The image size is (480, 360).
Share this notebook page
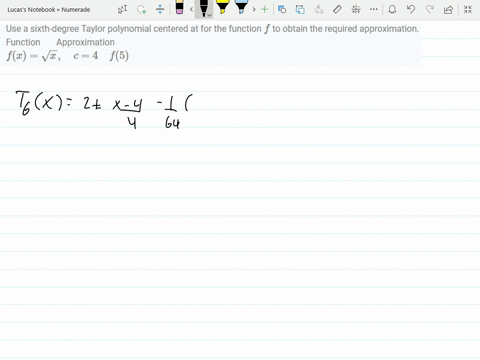(449, 9)
